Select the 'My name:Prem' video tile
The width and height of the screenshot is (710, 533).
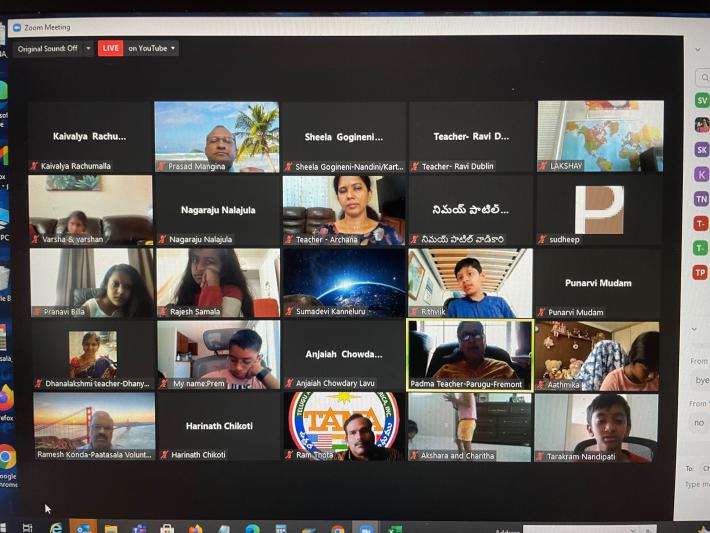(219, 355)
